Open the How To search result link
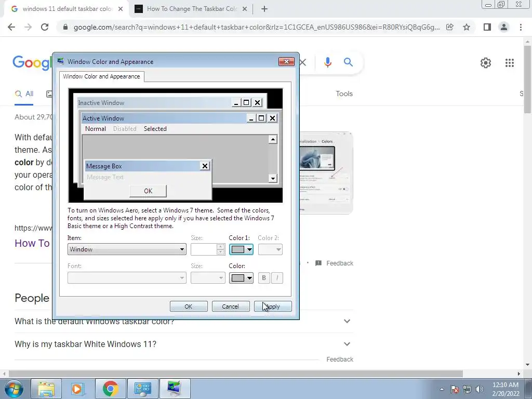This screenshot has width=532, height=399. (32, 243)
